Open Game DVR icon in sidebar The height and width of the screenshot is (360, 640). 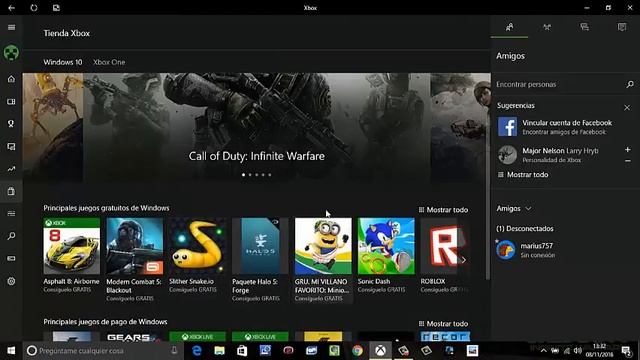click(11, 147)
